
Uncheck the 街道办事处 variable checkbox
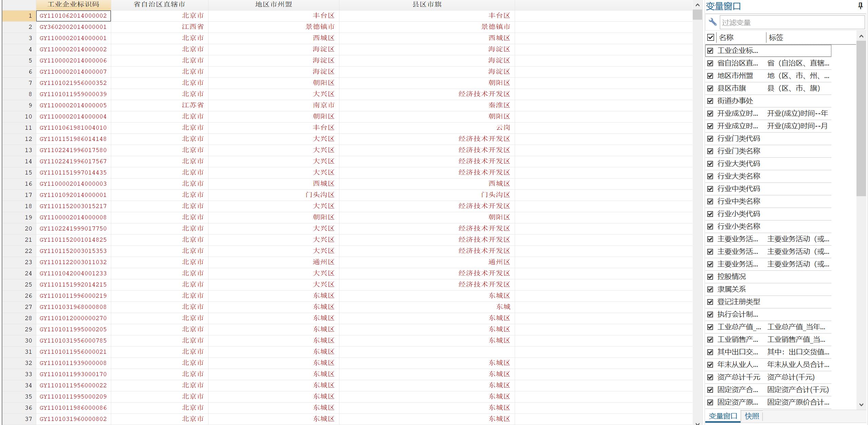(x=710, y=101)
